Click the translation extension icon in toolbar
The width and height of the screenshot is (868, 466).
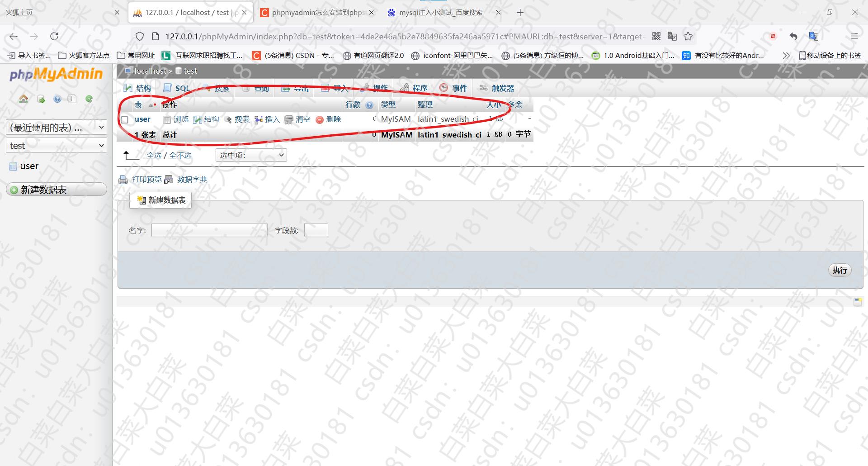coord(814,36)
